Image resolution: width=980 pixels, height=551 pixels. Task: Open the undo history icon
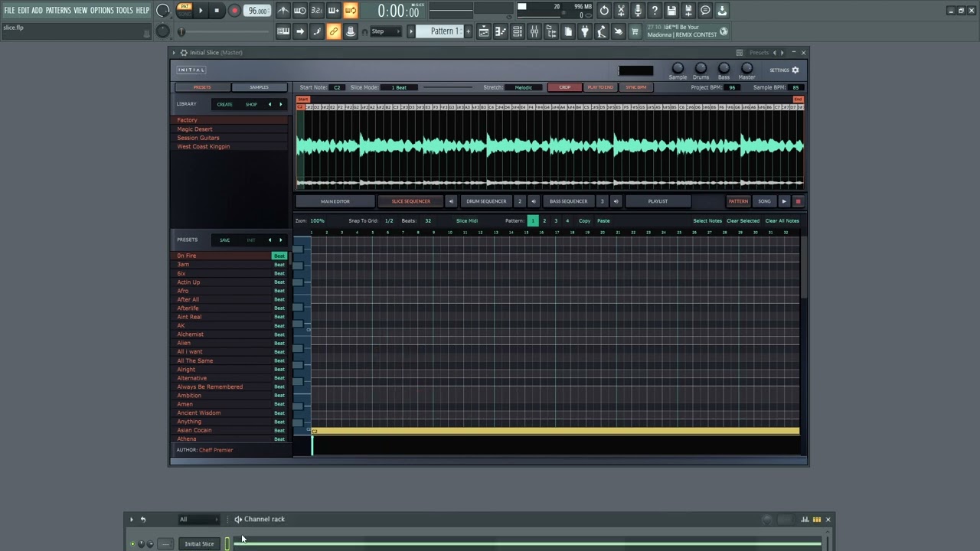click(x=604, y=11)
